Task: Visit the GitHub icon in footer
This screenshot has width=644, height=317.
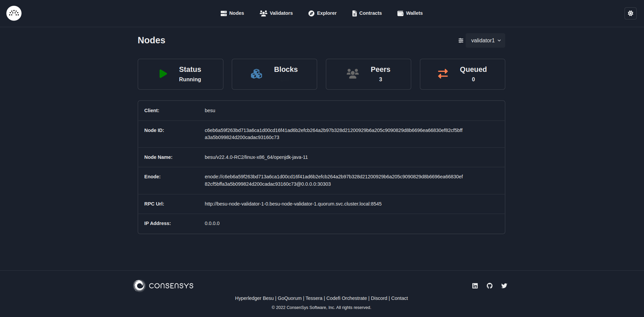Action: pyautogui.click(x=489, y=285)
